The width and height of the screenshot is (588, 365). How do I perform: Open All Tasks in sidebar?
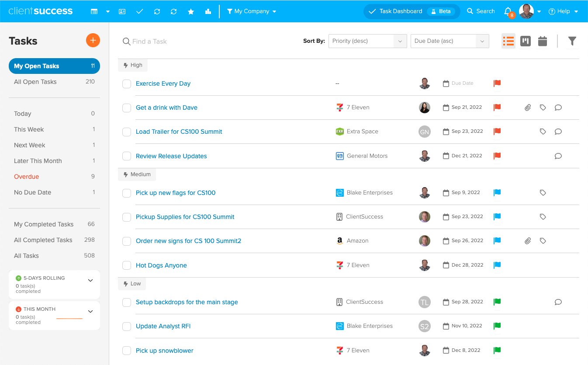pos(54,256)
